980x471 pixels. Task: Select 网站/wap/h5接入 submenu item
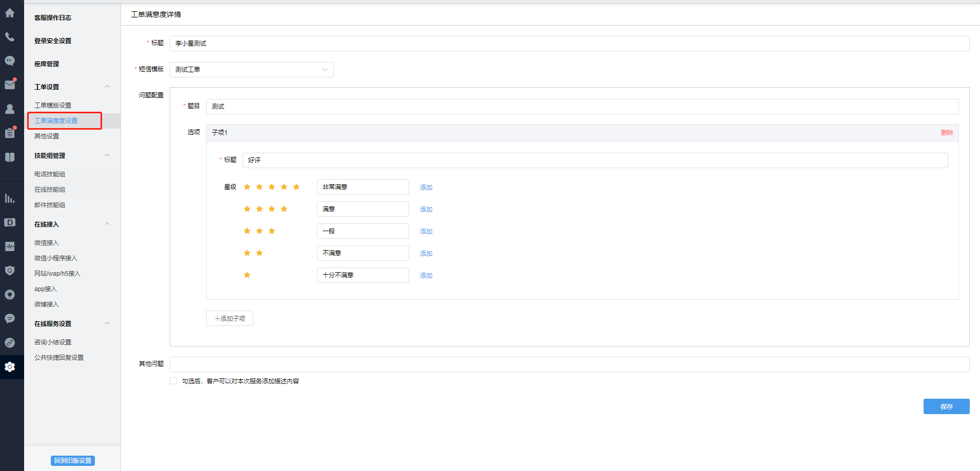coord(57,274)
